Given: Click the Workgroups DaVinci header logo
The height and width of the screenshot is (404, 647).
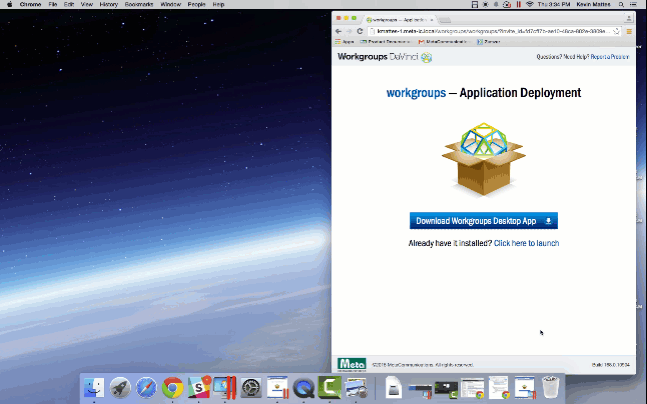Looking at the screenshot, I should tap(385, 57).
